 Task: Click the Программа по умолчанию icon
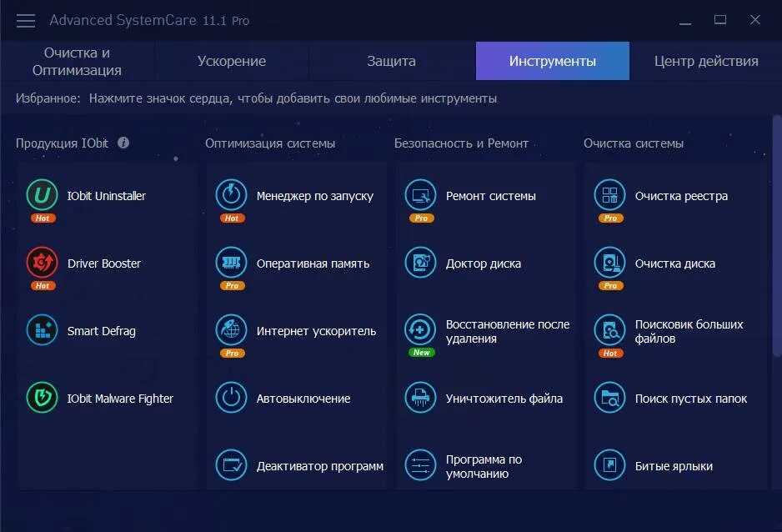[x=420, y=465]
